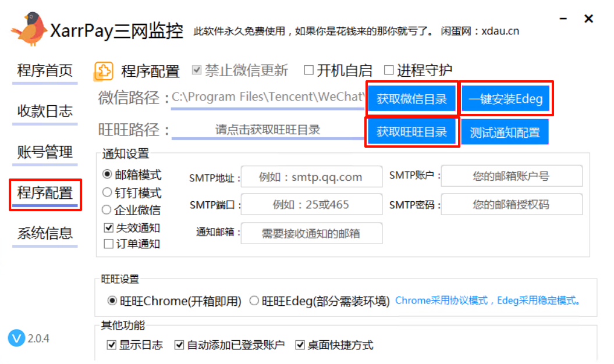The image size is (614, 364).
Task: Click the puzzle-piece program config icon
Action: 103,71
